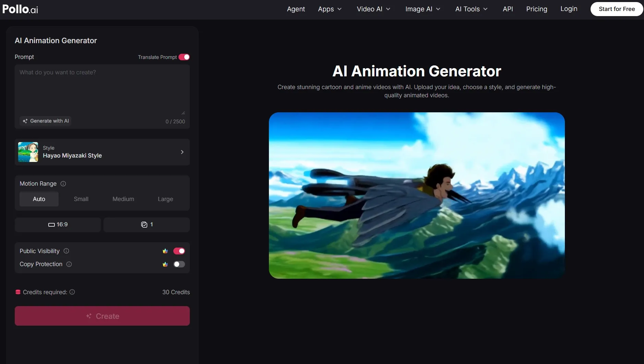
Task: Expand the Image AI dropdown menu
Action: 423,9
